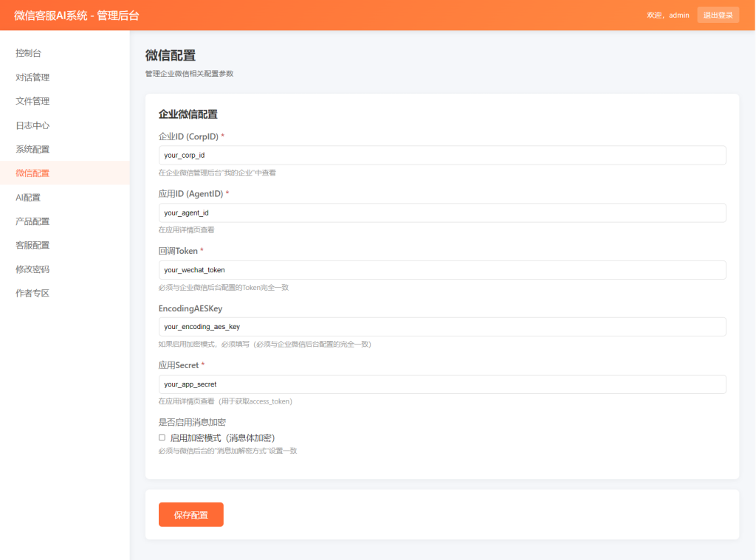Screen dimensions: 756x560
Task: Click the EncodingAESKey input field
Action: 441,326
